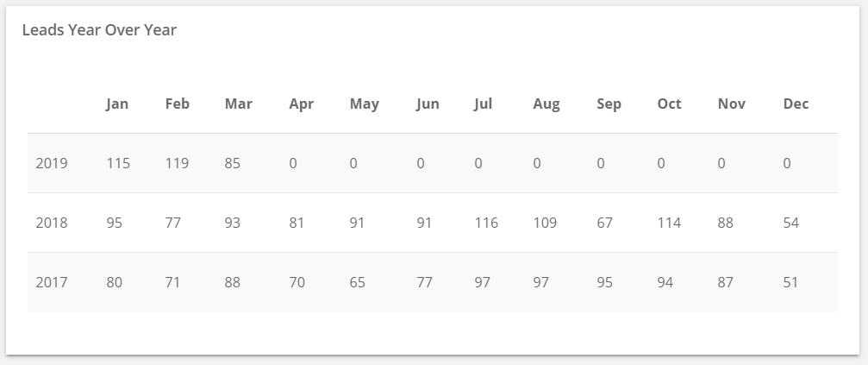Click the Jan column header
Screen dimensions: 868x365
coord(117,104)
